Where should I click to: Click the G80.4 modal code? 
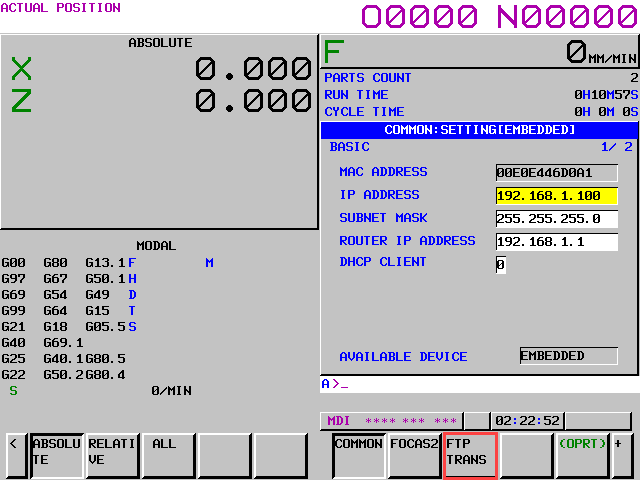[105, 375]
